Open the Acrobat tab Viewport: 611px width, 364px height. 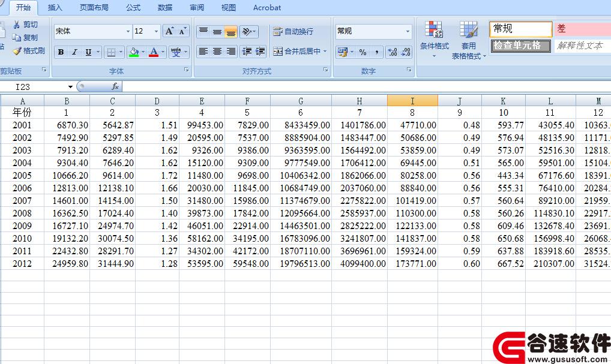267,7
